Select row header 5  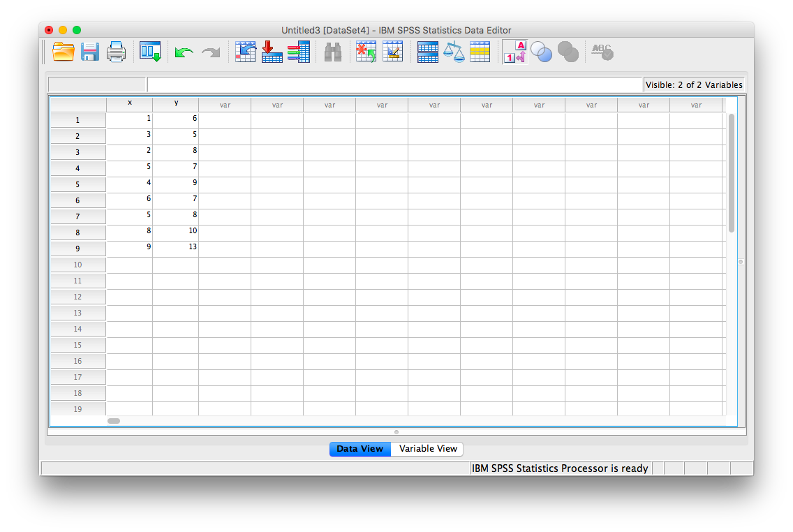(78, 184)
